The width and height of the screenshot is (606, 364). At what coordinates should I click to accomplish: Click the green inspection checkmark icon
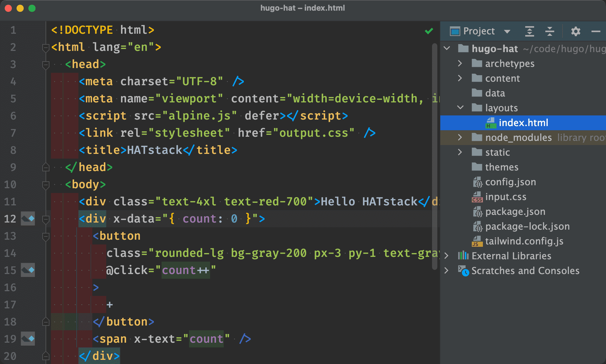tap(429, 31)
